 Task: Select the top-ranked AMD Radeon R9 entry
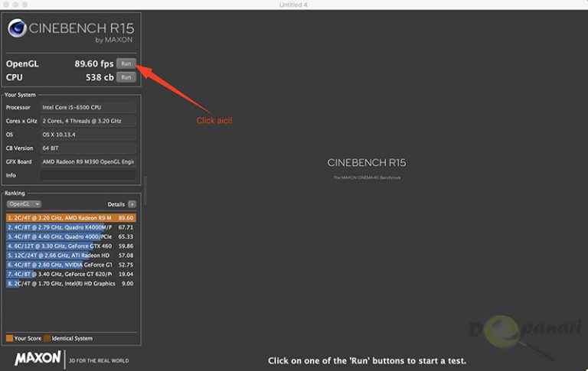tap(70, 218)
